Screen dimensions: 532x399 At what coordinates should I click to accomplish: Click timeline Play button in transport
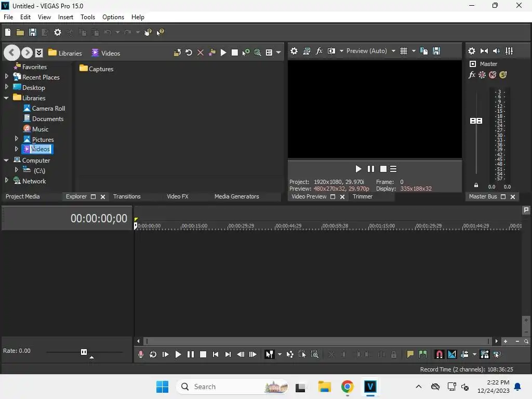click(178, 354)
